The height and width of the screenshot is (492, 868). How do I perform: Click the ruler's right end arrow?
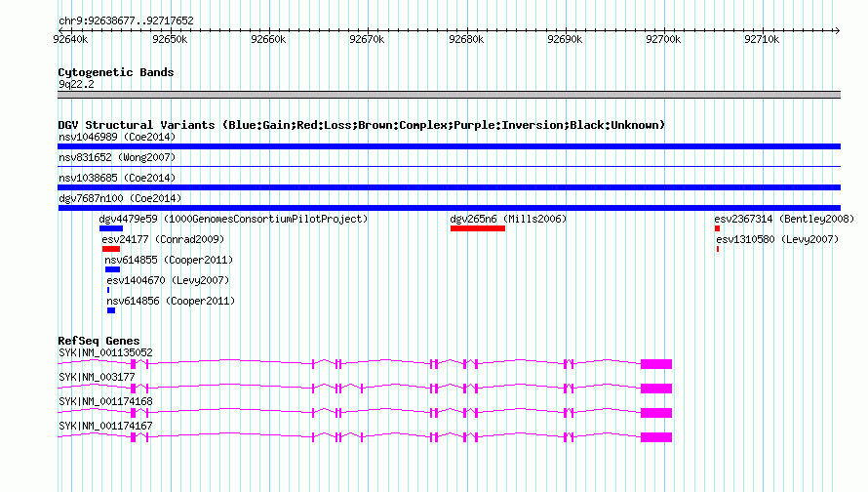pyautogui.click(x=837, y=30)
